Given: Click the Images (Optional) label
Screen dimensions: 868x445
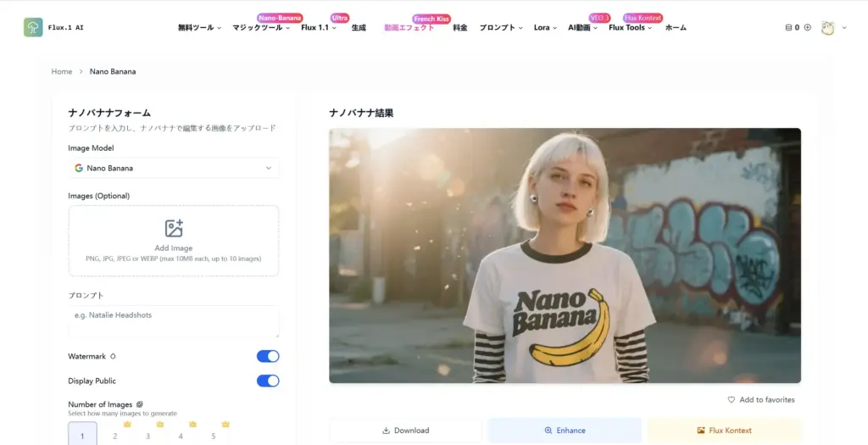Looking at the screenshot, I should [98, 196].
